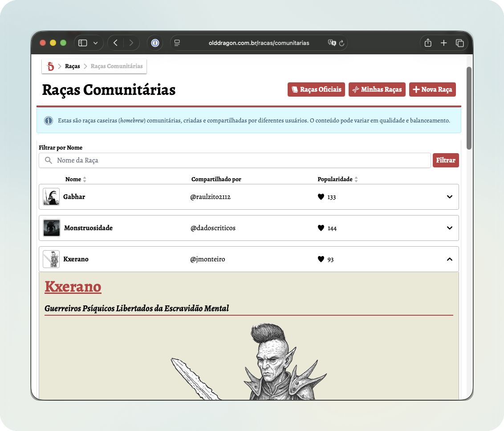Viewport: 504px width, 431px height.
Task: Toggle the heart like on the Gabhar race
Action: [x=321, y=196]
